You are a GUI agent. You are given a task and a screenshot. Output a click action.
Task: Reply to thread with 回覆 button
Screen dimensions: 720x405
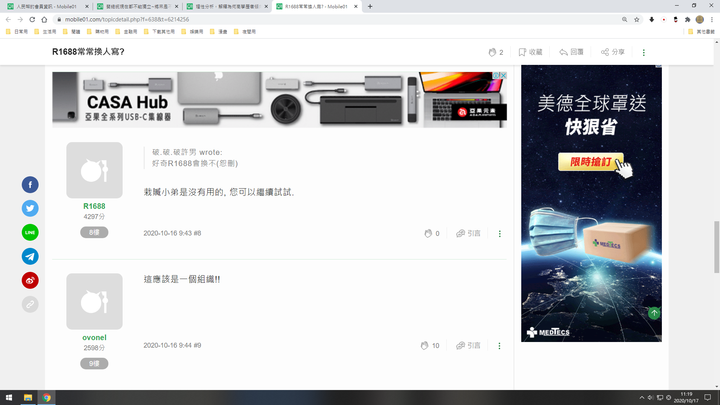(571, 52)
